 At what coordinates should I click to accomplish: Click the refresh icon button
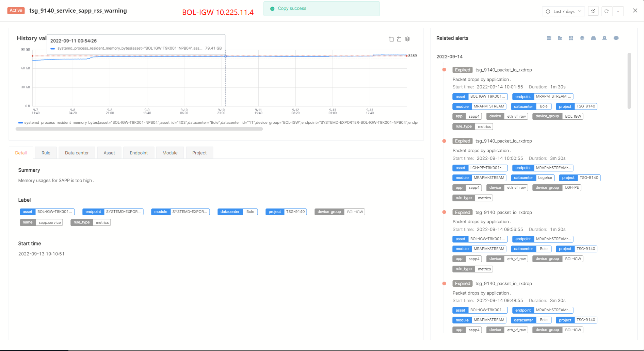pos(606,11)
